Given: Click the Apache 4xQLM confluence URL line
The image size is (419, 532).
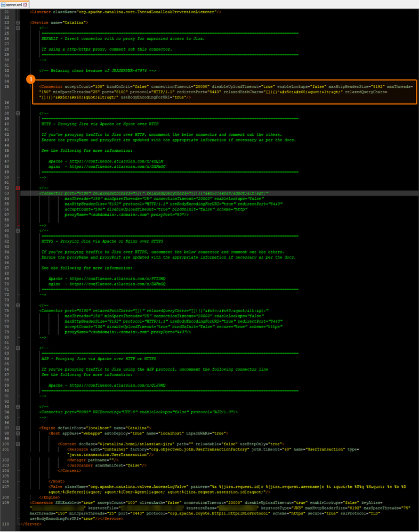Looking at the screenshot, I should pyautogui.click(x=106, y=161).
